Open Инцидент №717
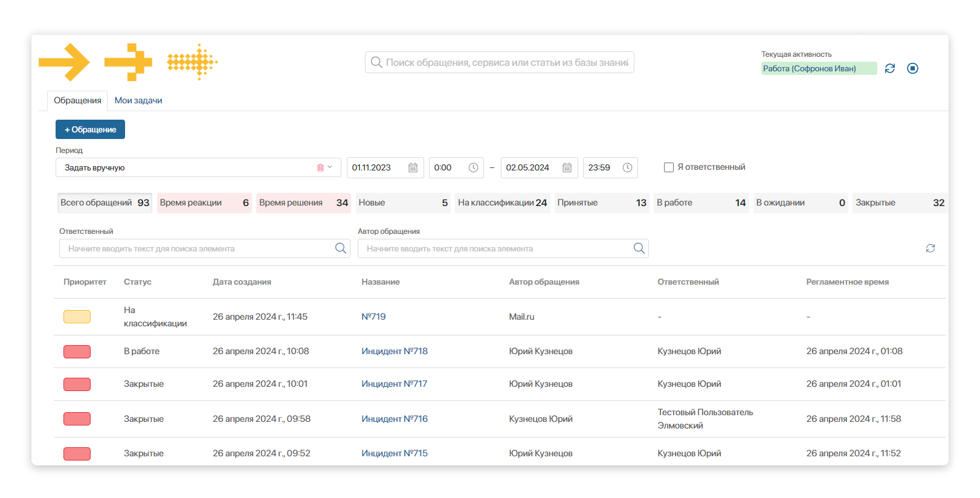The width and height of the screenshot is (980, 498). click(x=395, y=384)
